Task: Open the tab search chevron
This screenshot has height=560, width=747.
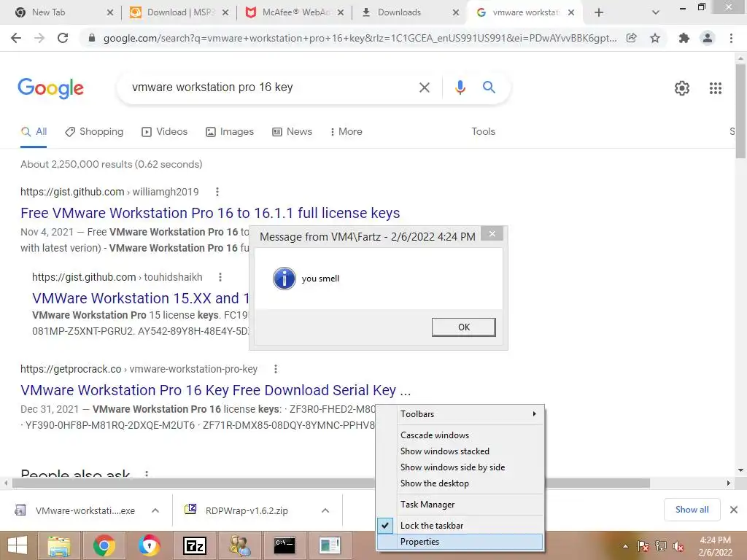Action: (x=656, y=12)
